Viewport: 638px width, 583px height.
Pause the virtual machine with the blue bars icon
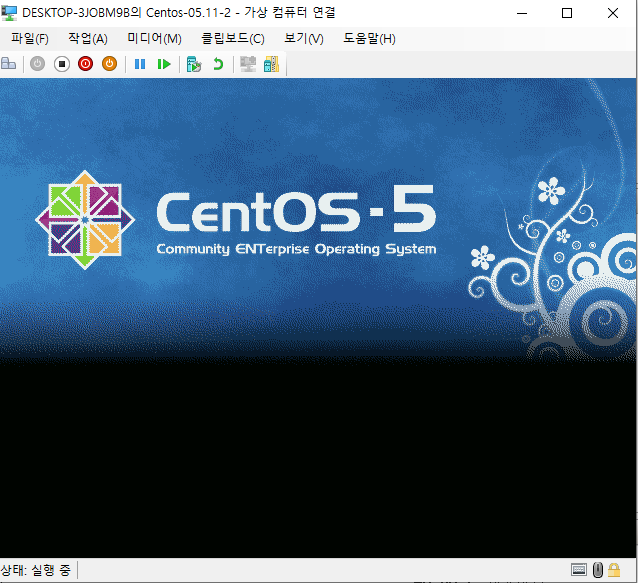tap(140, 64)
